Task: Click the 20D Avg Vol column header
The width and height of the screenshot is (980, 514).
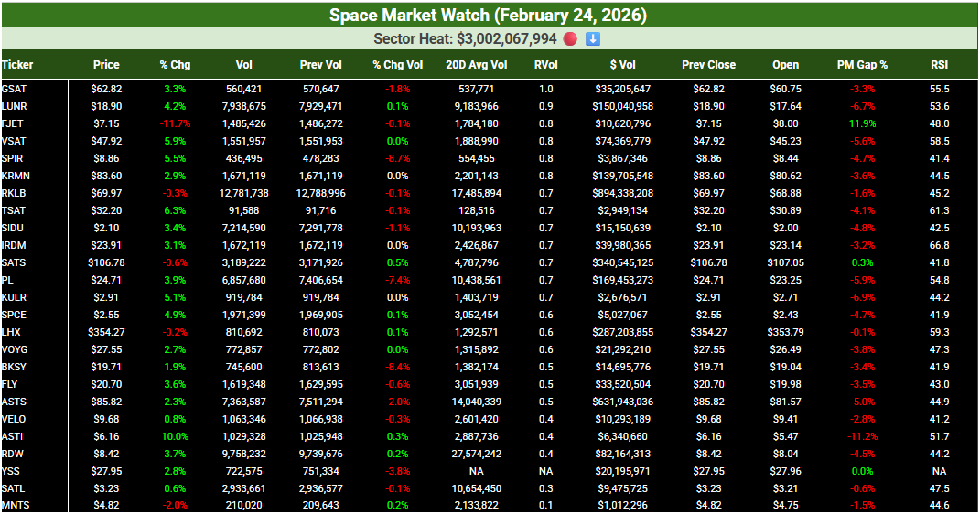Action: point(476,64)
